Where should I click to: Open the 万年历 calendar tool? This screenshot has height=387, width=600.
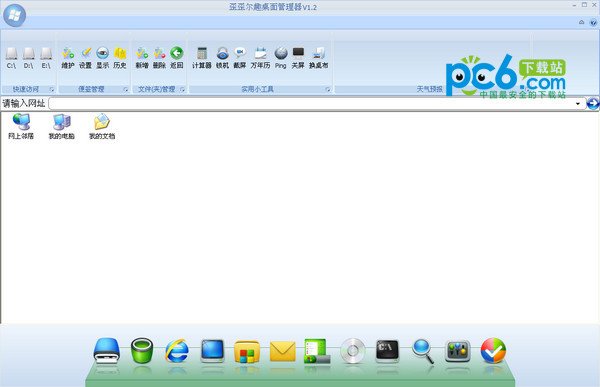pos(261,58)
